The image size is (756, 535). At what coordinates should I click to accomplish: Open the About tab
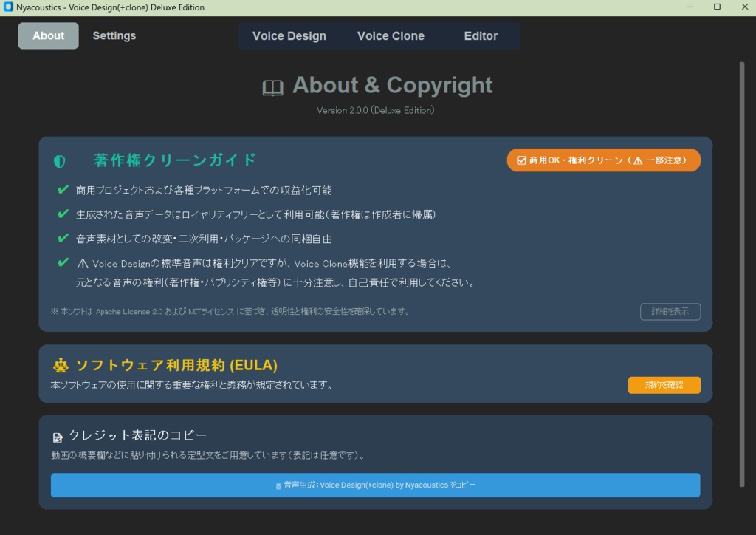48,35
